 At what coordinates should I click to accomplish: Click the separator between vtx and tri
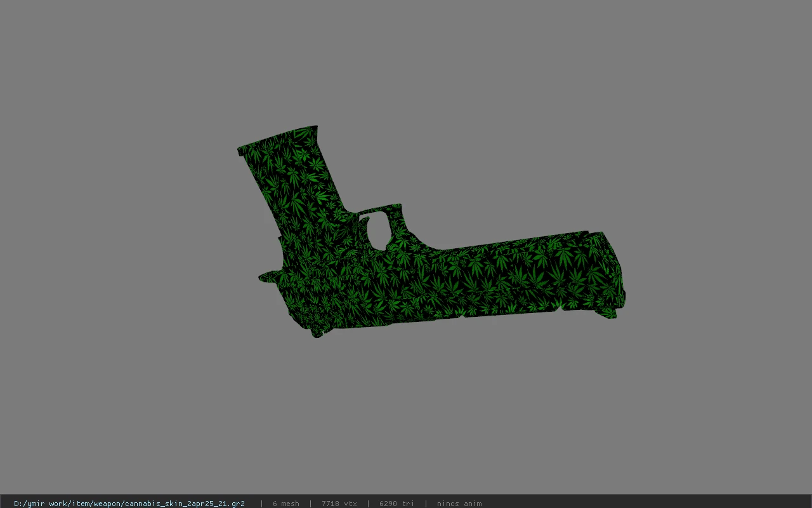point(368,504)
